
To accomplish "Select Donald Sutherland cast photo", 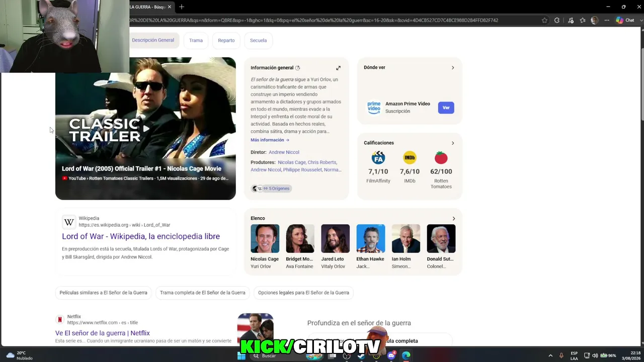I will point(441,238).
